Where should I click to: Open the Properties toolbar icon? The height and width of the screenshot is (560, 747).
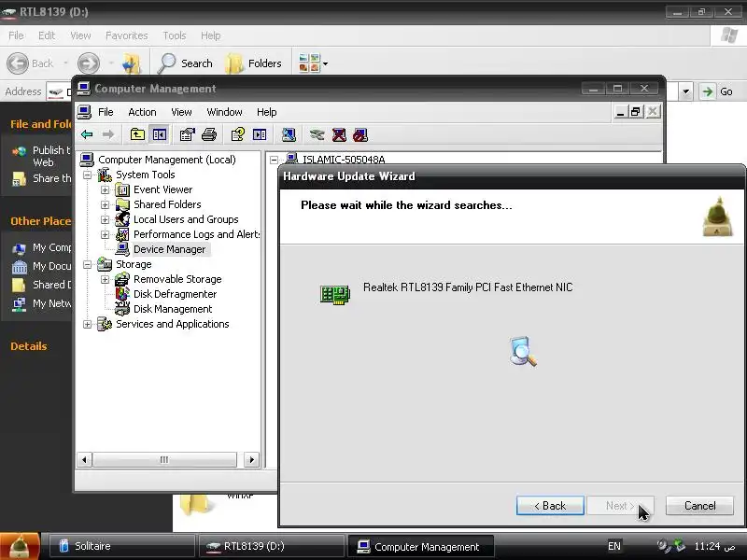pos(188,134)
